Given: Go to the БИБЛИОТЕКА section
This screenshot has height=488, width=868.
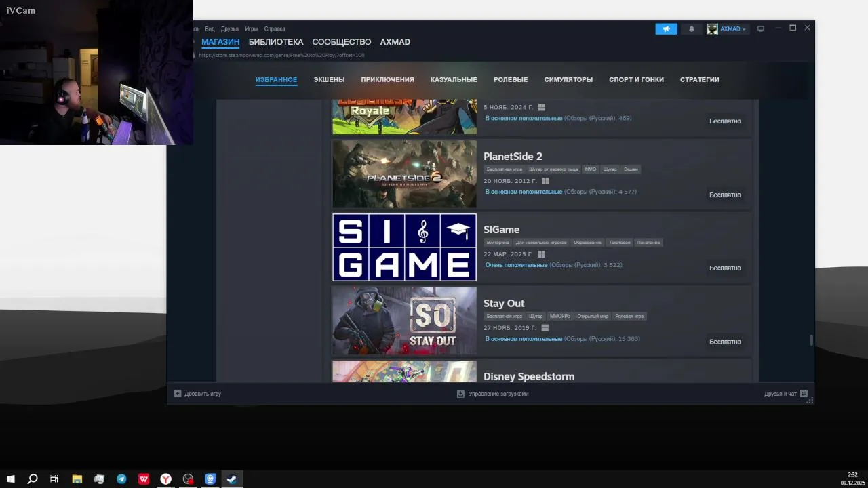Looking at the screenshot, I should (x=276, y=42).
